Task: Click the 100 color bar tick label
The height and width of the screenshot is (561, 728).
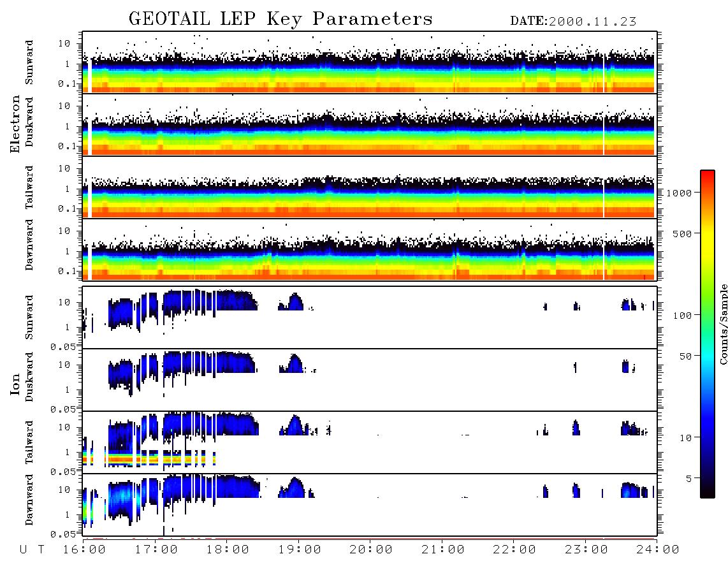Action: click(682, 316)
